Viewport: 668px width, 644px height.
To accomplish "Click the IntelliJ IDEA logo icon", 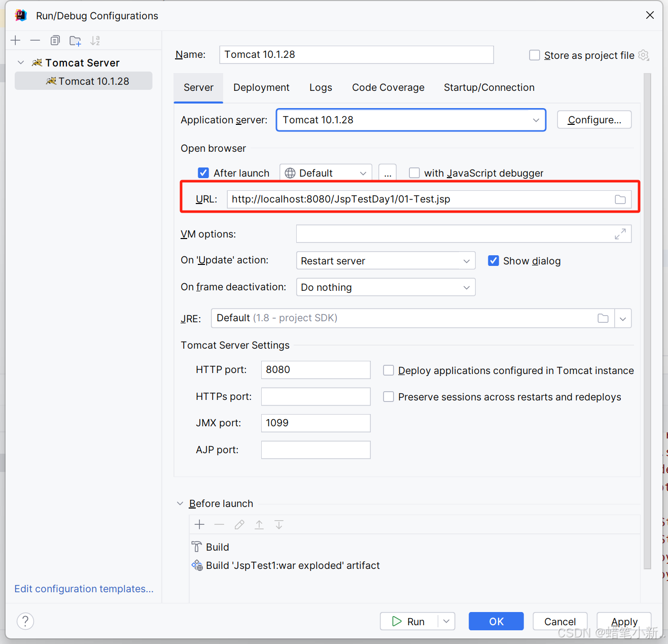I will click(x=21, y=15).
